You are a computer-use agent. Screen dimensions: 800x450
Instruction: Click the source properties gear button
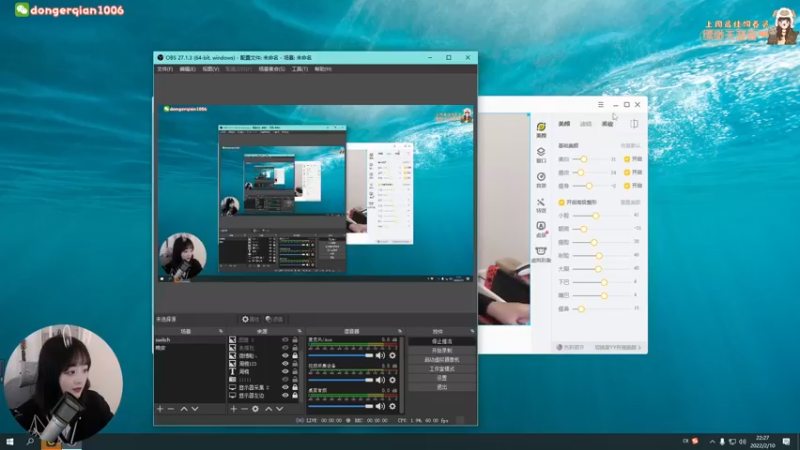coord(250,319)
